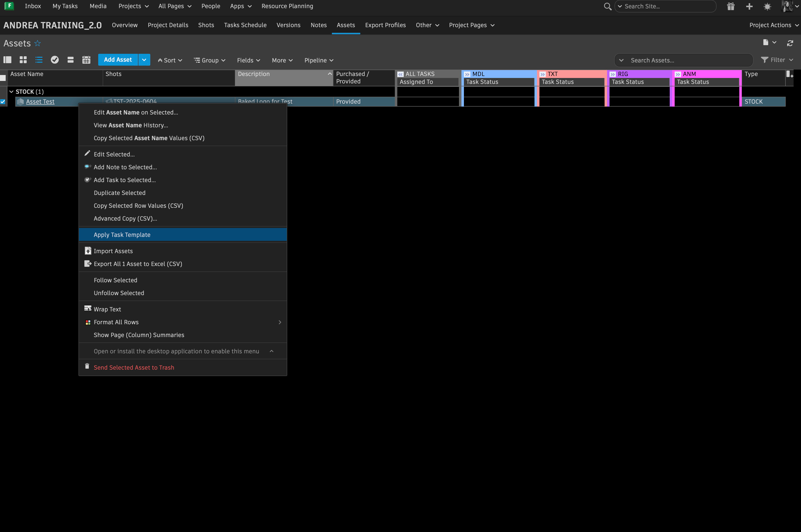This screenshot has width=801, height=532.
Task: Click the task checkmark view icon
Action: point(55,60)
